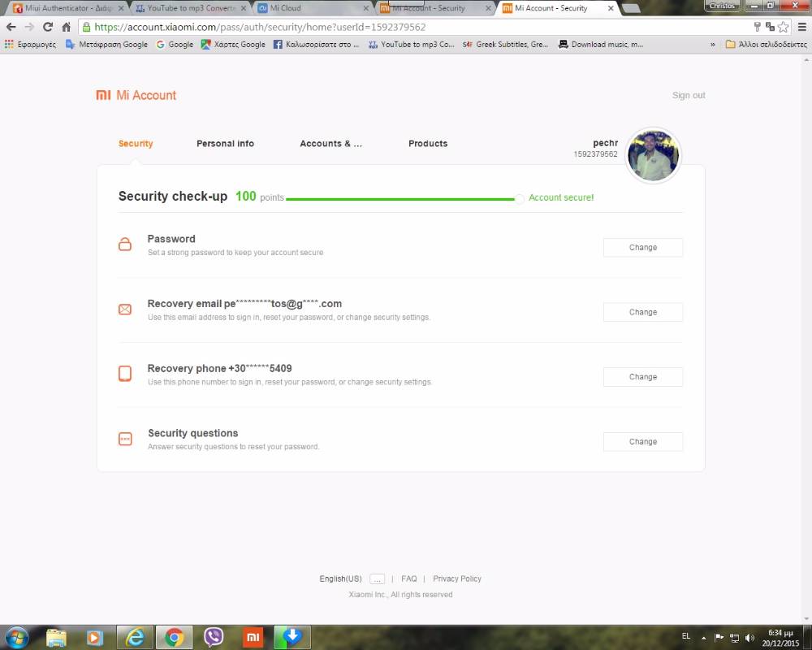Click the translate icon in address bar
This screenshot has height=650, width=812.
click(770, 27)
